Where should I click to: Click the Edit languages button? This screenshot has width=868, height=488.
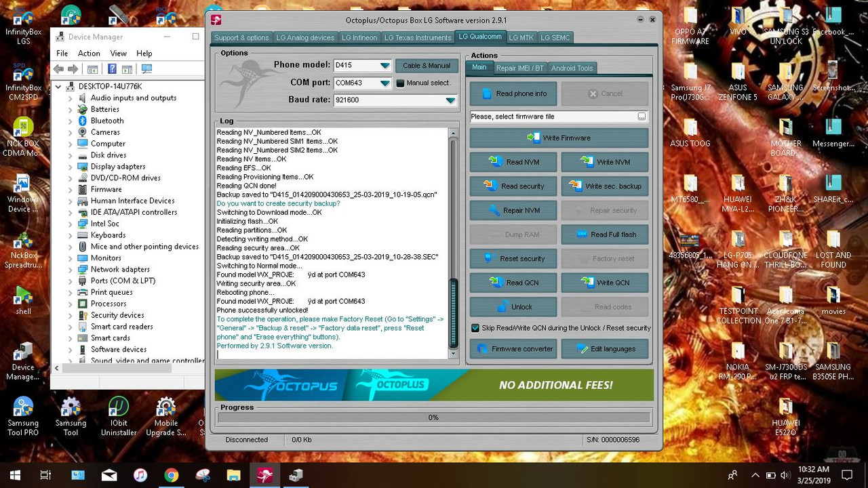coord(605,349)
